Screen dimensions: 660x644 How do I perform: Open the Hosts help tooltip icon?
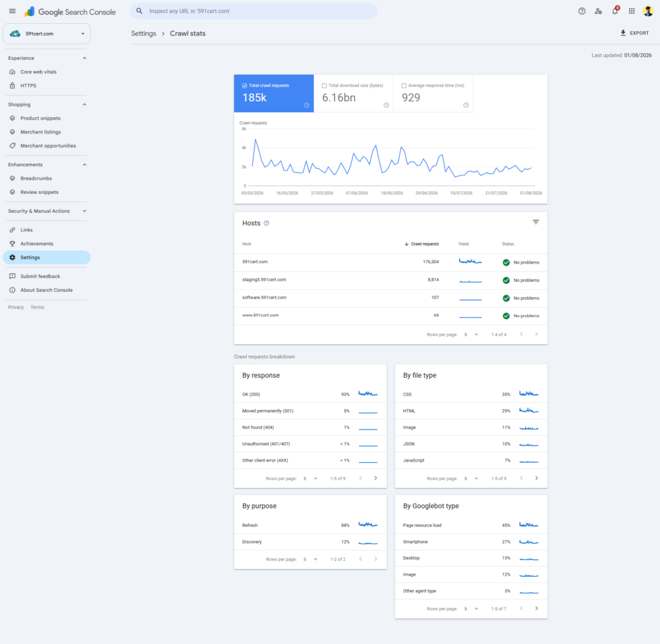click(266, 223)
